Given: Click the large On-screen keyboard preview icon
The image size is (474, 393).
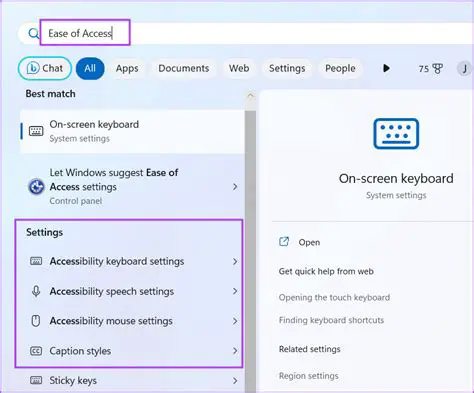Looking at the screenshot, I should 396,133.
